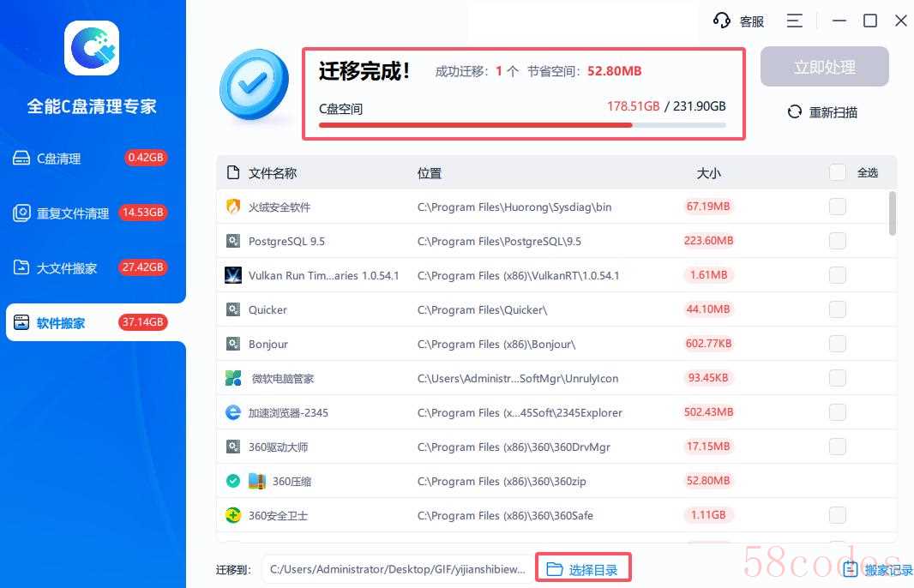The image size is (914, 588).
Task: Click the 17.15MB size value
Action: click(x=707, y=447)
